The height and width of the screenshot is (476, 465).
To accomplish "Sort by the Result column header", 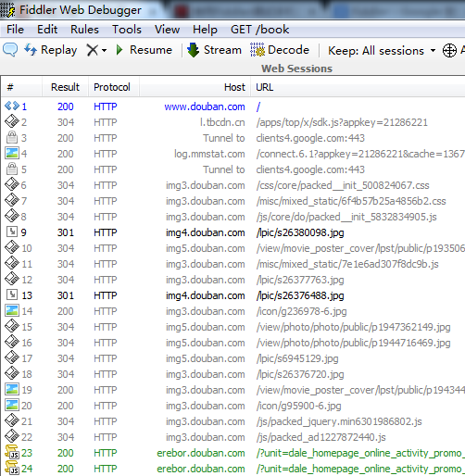I will pyautogui.click(x=65, y=87).
